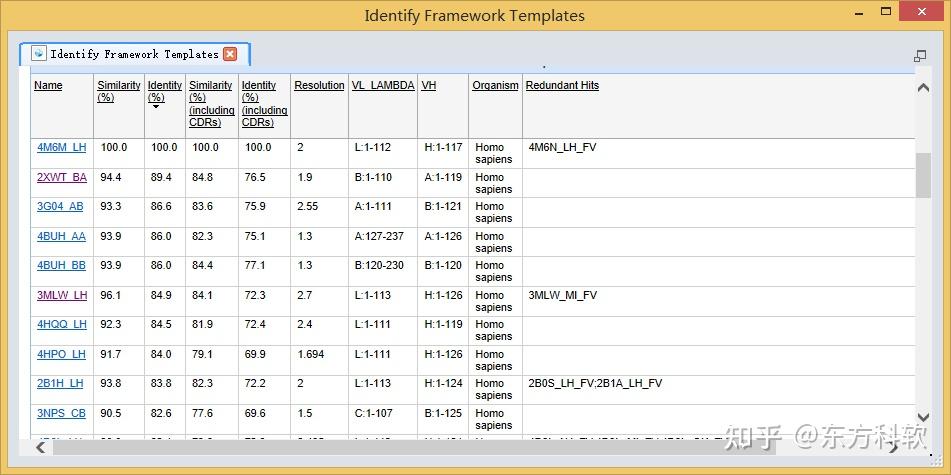The image size is (951, 475).
Task: Sort by Similarity (%) (including CDRs) header
Action: [212, 104]
